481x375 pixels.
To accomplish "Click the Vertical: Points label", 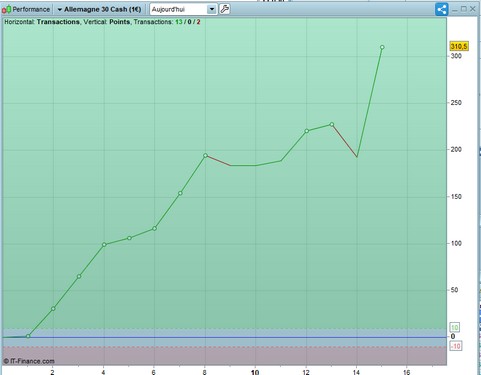I will pos(107,22).
